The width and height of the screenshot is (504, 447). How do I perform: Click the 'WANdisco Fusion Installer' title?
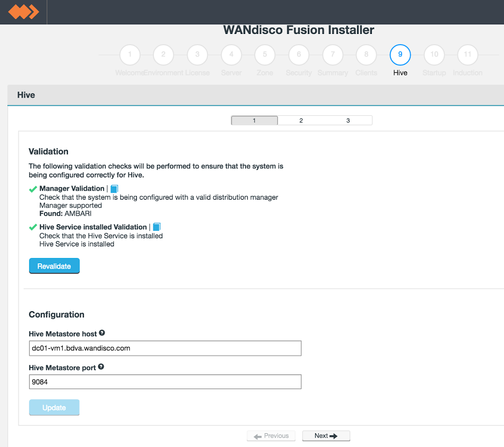[x=299, y=30]
